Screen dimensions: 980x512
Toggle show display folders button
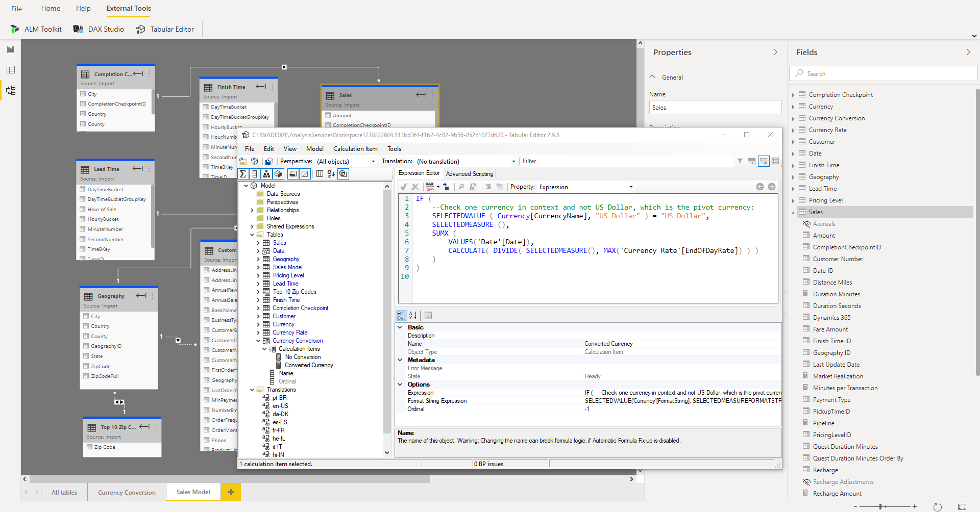(x=293, y=174)
